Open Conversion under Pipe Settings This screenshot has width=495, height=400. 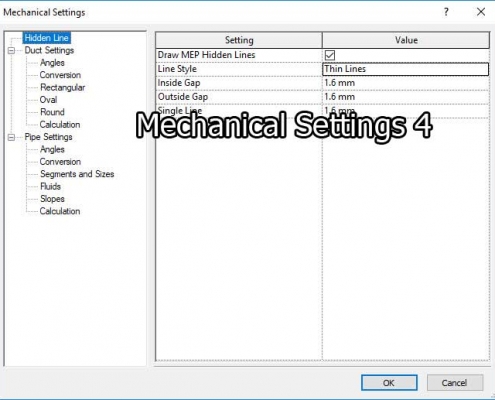[60, 162]
